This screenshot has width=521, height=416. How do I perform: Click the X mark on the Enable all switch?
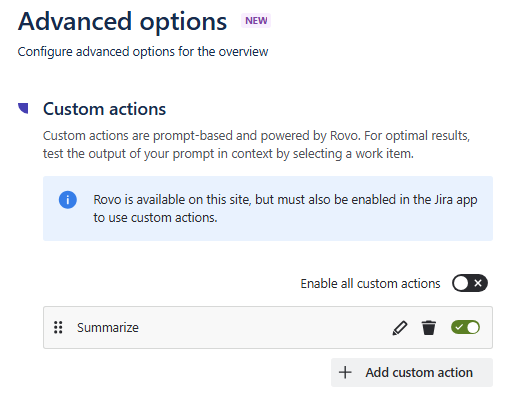tap(478, 283)
